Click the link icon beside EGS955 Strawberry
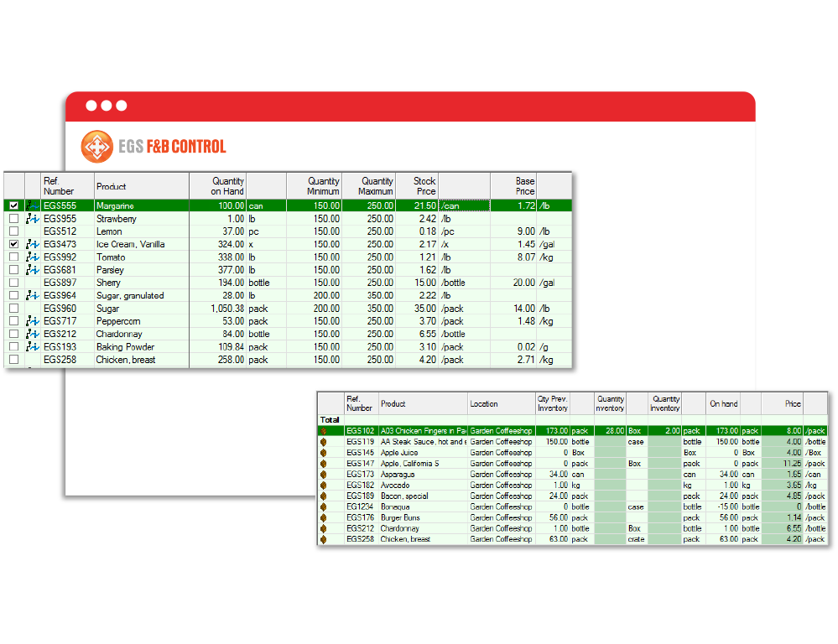 point(33,219)
